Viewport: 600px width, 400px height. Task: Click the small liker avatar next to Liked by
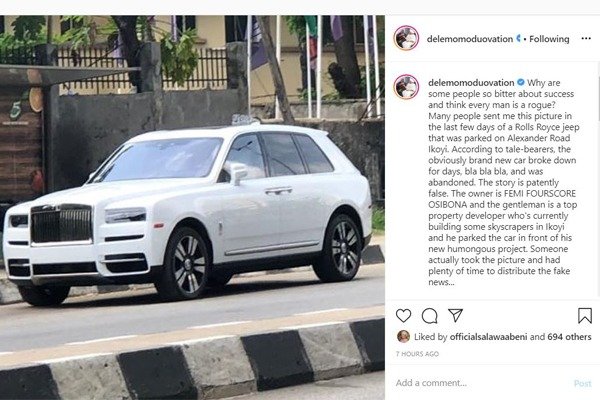(x=403, y=336)
